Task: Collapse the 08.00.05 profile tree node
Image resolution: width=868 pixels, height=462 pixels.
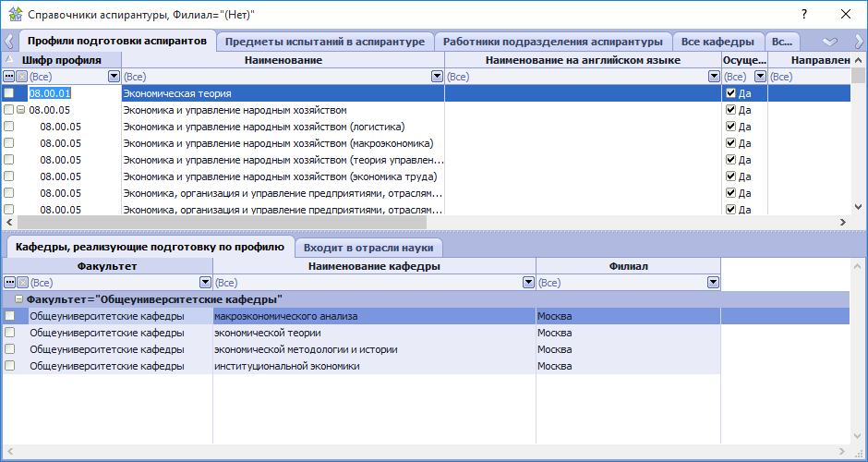Action: click(20, 110)
